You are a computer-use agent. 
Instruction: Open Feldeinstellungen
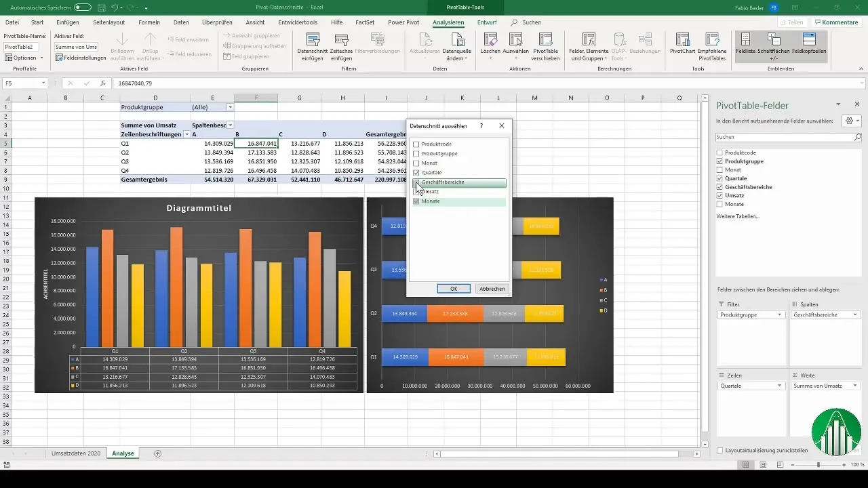coord(81,58)
